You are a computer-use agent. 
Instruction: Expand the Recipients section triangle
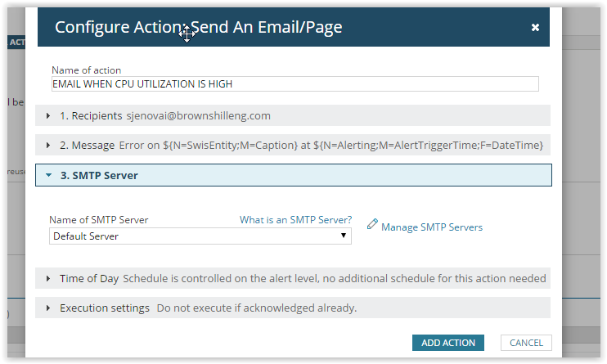tap(48, 116)
